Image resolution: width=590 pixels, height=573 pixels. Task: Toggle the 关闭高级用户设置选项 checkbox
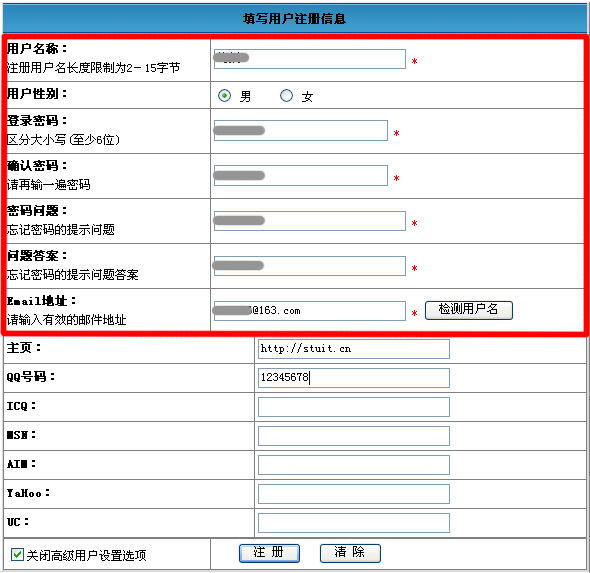click(17, 554)
